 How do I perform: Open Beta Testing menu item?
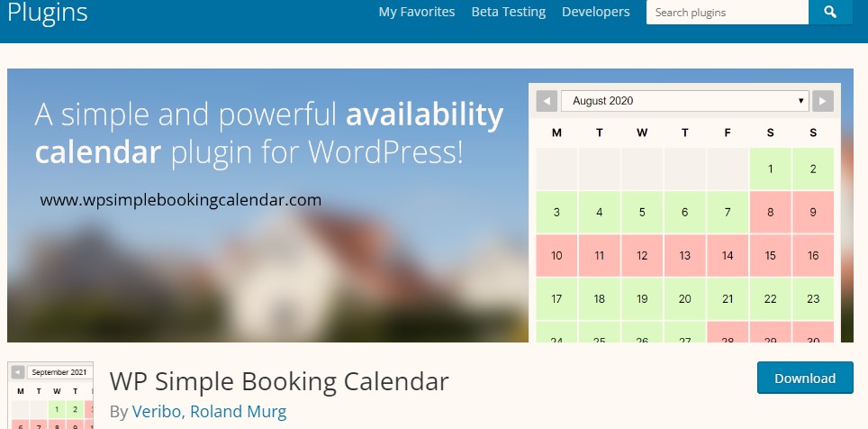tap(508, 12)
